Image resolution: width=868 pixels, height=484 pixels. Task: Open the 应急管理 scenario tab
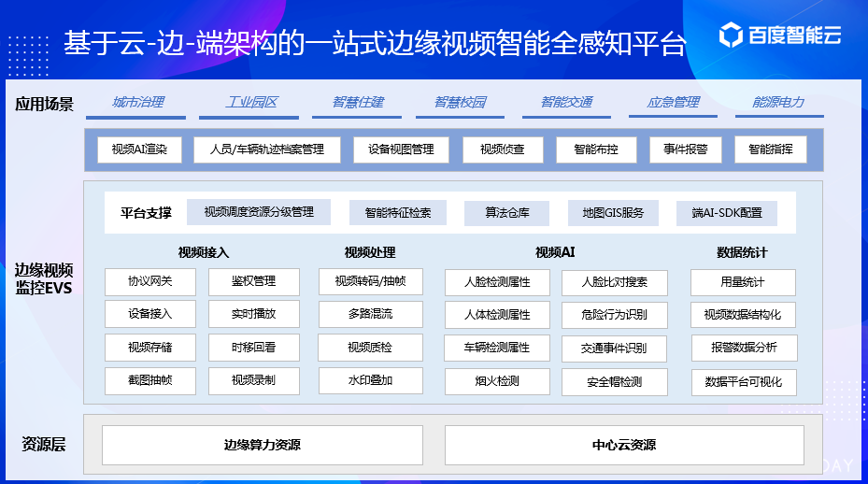[673, 103]
